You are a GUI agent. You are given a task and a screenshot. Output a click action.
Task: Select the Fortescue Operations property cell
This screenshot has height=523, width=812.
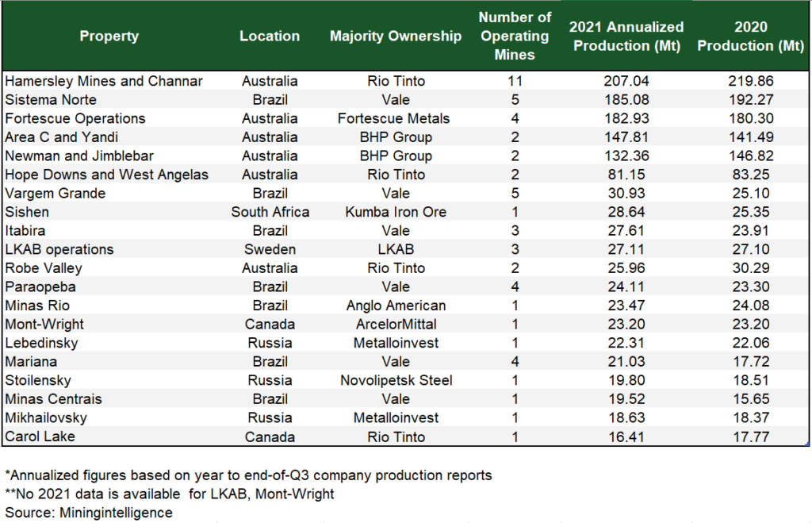pyautogui.click(x=75, y=119)
